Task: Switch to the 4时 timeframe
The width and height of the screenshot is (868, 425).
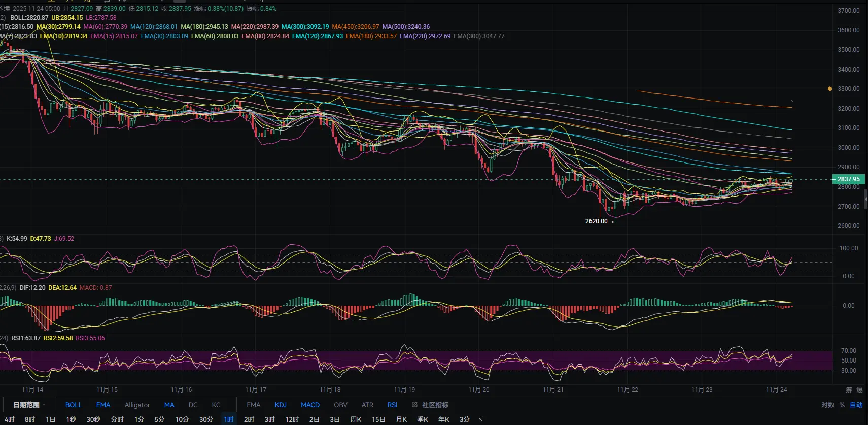Action: click(10, 419)
